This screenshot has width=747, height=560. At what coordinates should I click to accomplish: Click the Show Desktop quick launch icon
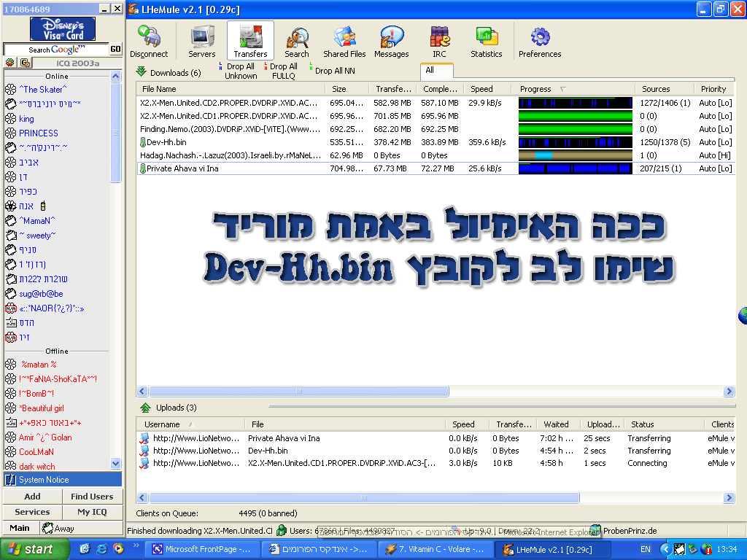[x=85, y=549]
